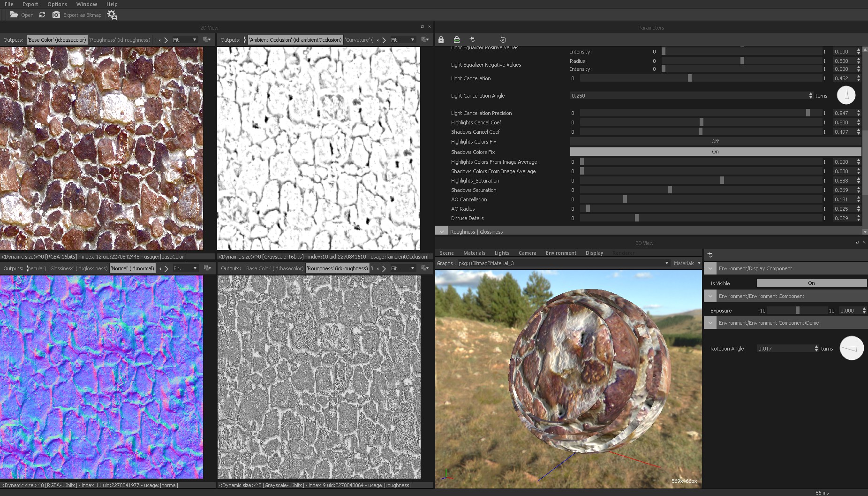Image resolution: width=868 pixels, height=496 pixels.
Task: Click next-output arrow in Base Color view
Action: point(166,40)
